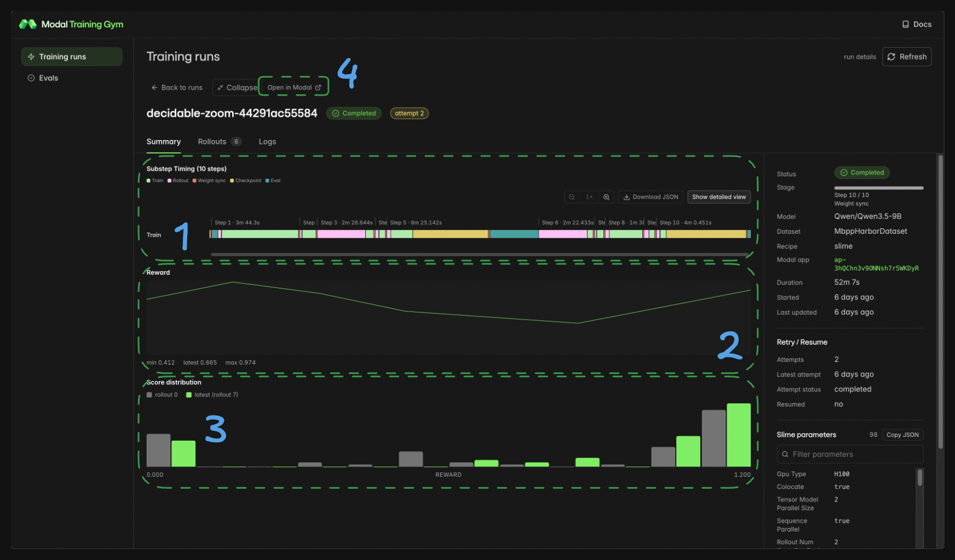Click the Completed badge beside run name
Viewport: 955px width, 560px height.
click(354, 113)
